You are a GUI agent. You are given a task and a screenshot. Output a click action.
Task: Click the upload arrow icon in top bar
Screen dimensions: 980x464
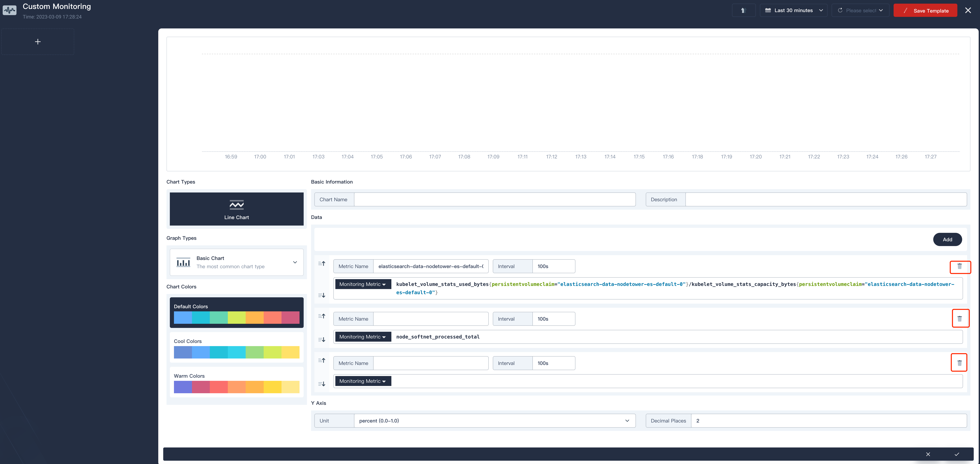743,10
